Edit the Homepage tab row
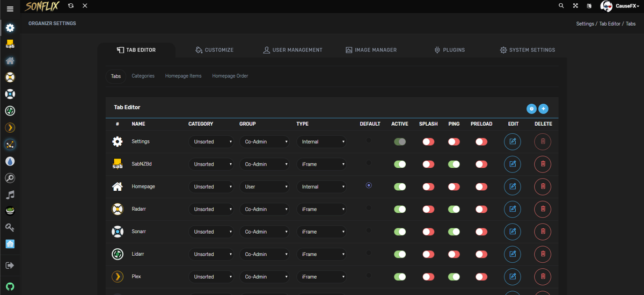The image size is (644, 295). (513, 186)
